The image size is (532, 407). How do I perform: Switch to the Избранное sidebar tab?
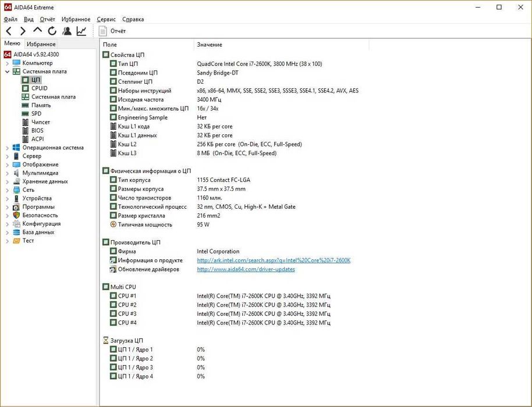pyautogui.click(x=41, y=44)
